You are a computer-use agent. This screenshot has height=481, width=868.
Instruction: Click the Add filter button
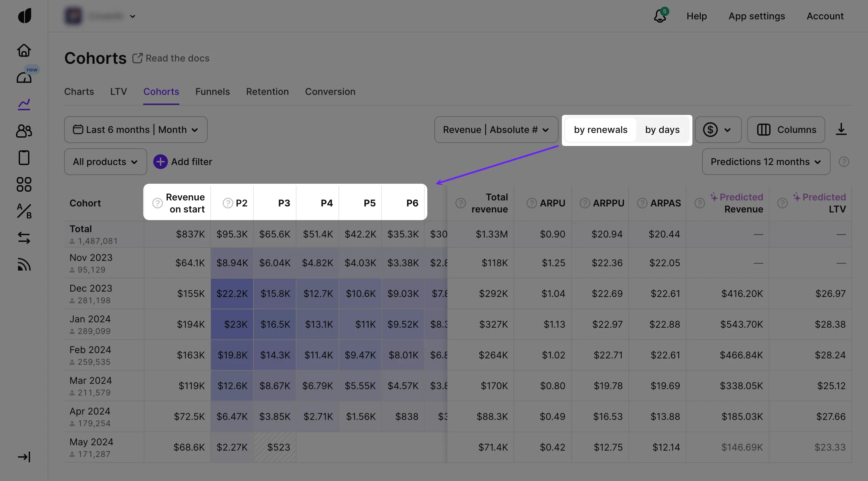pos(183,162)
